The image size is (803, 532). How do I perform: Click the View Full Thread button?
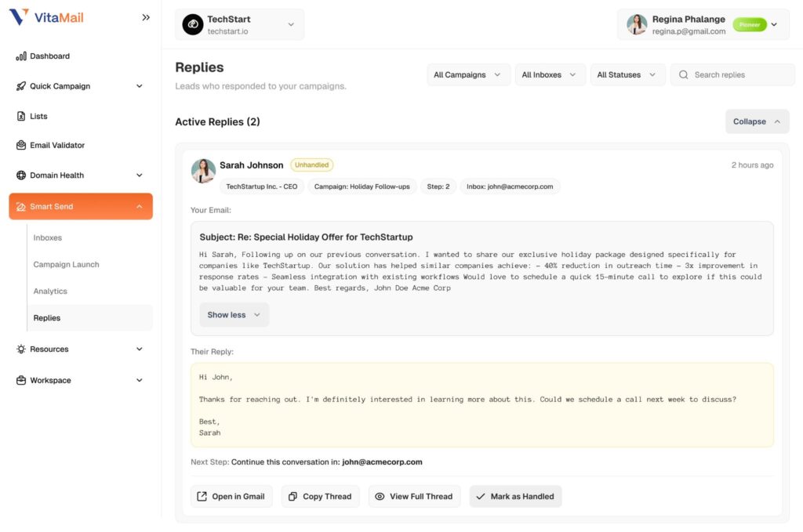[414, 496]
